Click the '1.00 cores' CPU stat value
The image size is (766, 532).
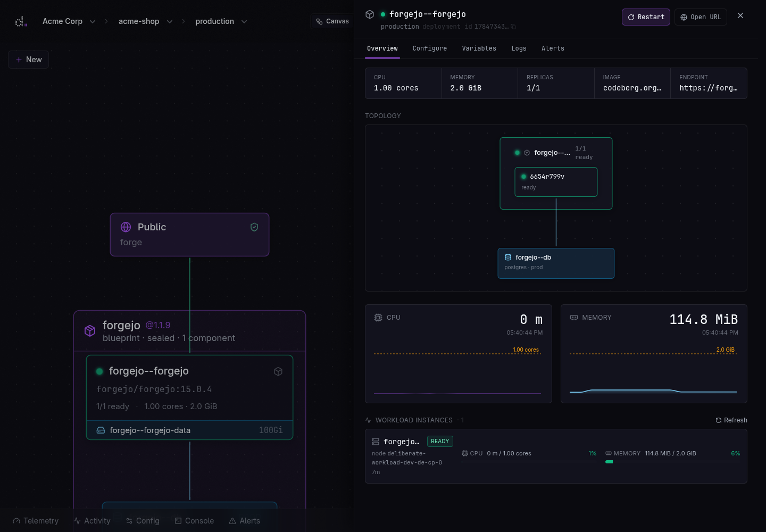tap(396, 88)
